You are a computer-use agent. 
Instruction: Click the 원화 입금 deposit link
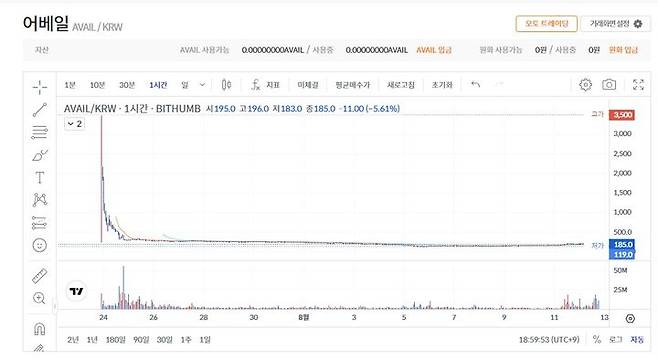tap(623, 50)
